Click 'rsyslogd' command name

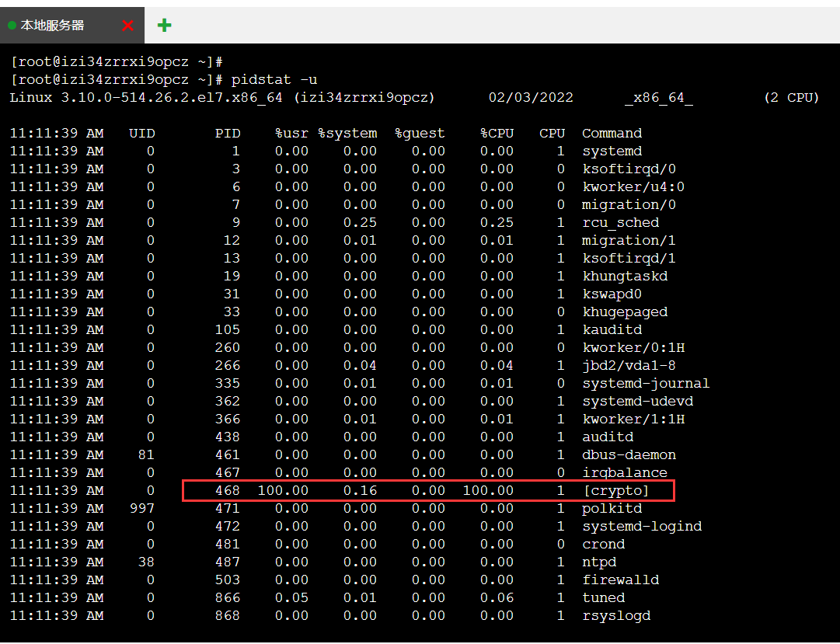tap(617, 615)
